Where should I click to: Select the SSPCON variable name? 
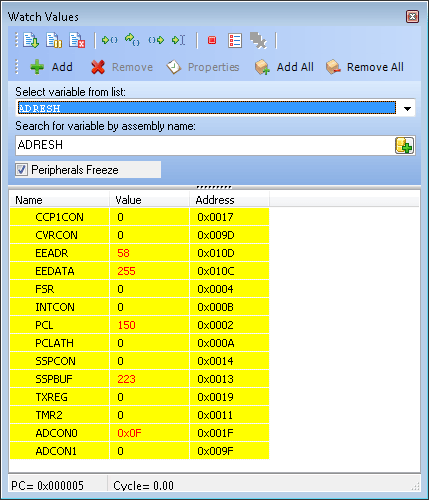55,361
